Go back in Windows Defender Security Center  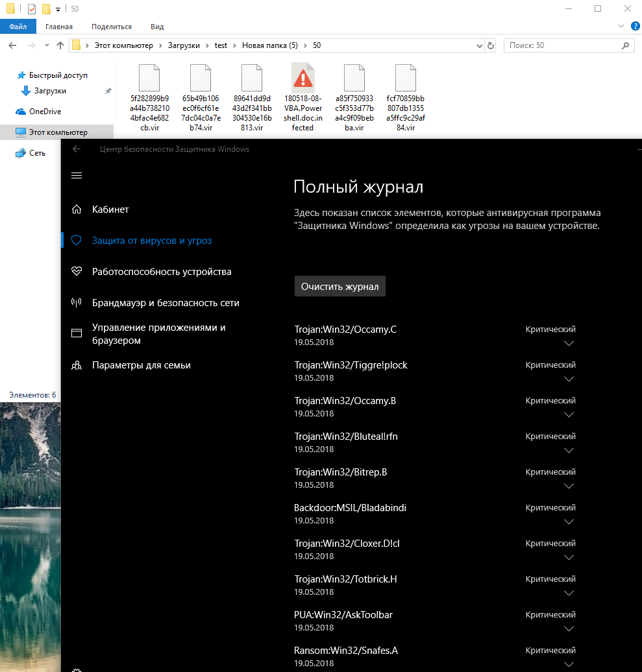[x=77, y=149]
